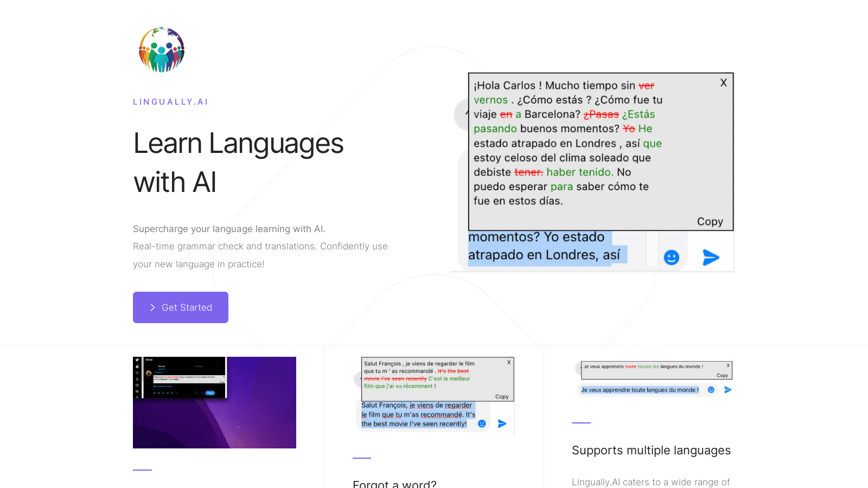This screenshot has width=868, height=488.
Task: Copy the corrected Spanish text
Action: click(710, 222)
